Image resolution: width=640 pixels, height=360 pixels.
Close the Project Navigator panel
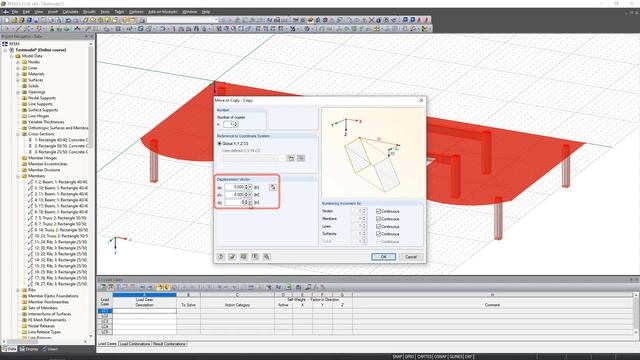(91, 36)
